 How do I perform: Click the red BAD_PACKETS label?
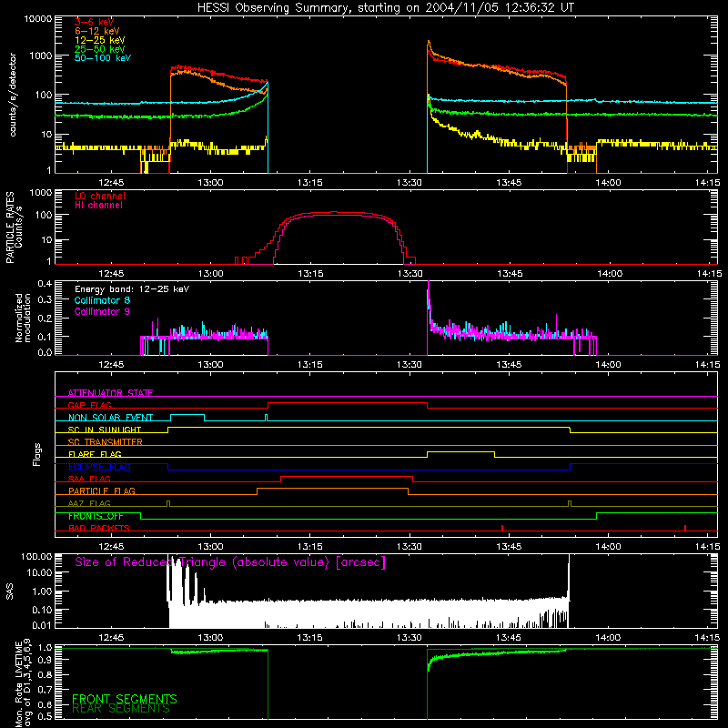[99, 528]
